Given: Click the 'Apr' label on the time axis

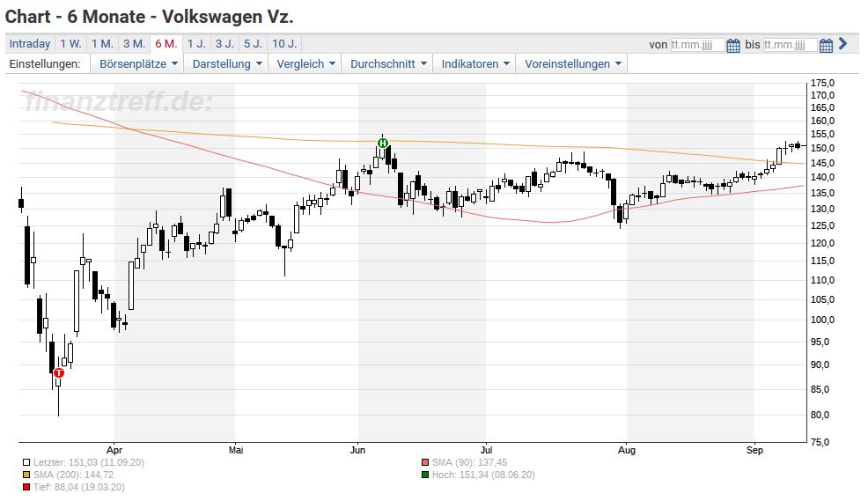Looking at the screenshot, I should (x=114, y=450).
